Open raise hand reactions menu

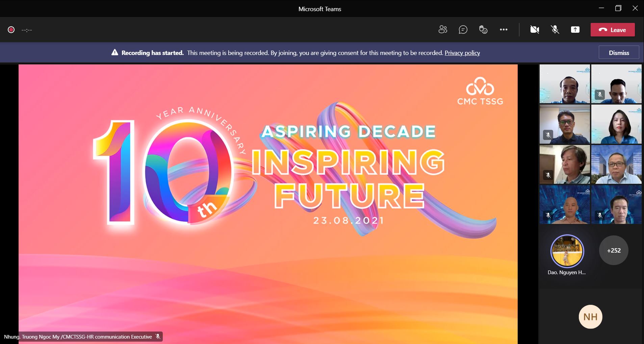(x=483, y=30)
